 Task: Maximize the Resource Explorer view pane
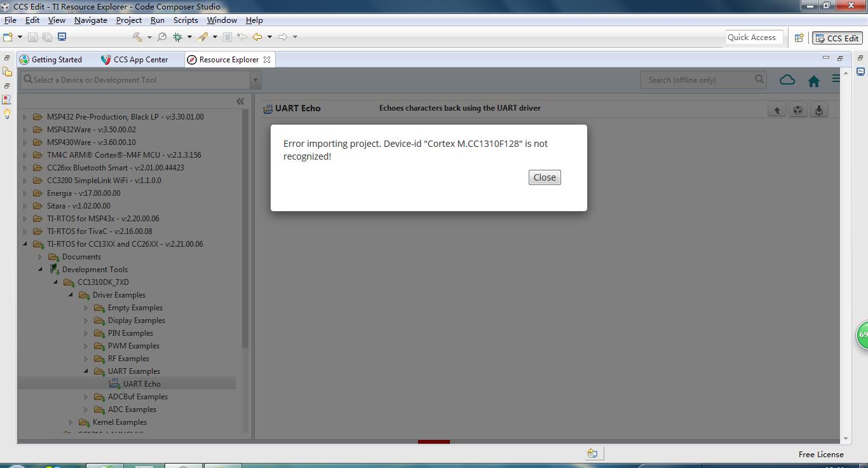point(839,58)
